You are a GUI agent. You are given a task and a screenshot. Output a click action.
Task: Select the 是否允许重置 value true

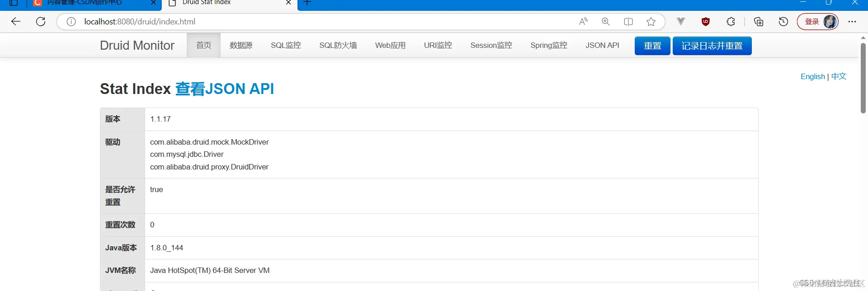coord(156,189)
